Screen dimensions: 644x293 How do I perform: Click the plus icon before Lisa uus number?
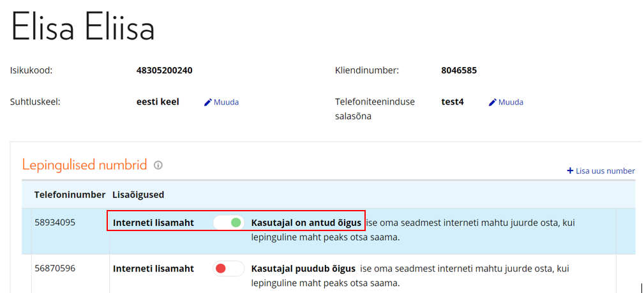click(x=570, y=171)
